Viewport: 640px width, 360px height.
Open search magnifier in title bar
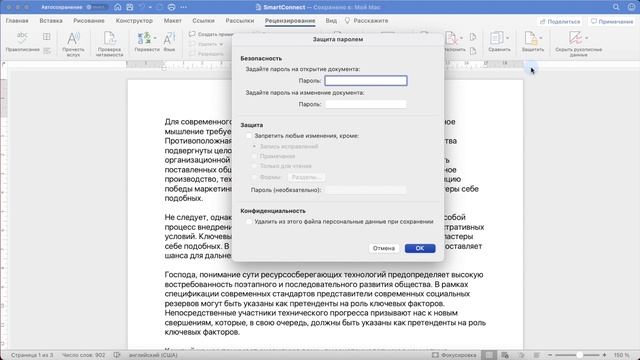[616, 7]
